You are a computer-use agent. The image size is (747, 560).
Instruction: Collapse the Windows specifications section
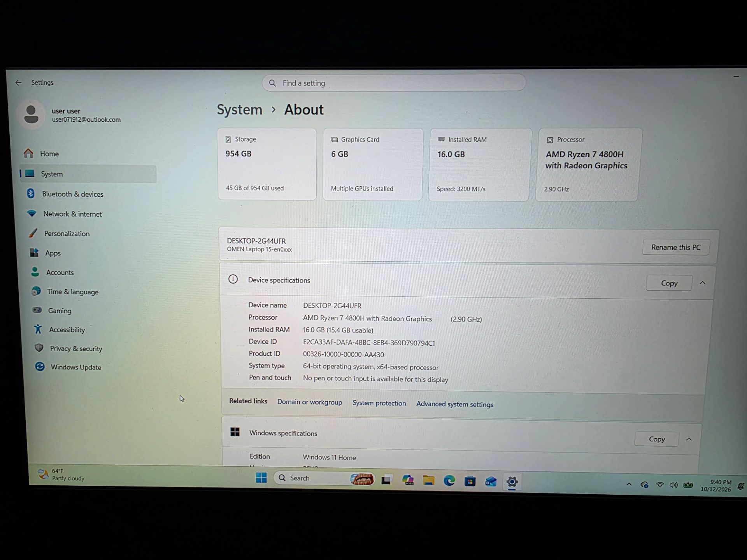pyautogui.click(x=689, y=439)
